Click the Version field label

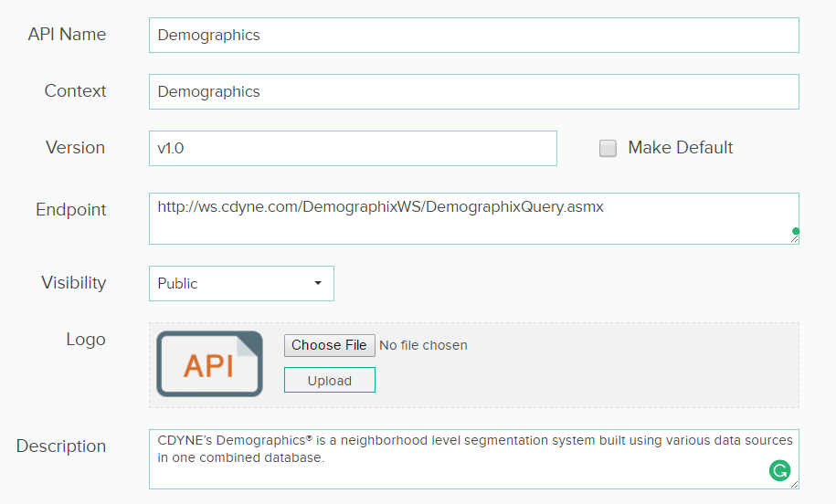[x=76, y=148]
